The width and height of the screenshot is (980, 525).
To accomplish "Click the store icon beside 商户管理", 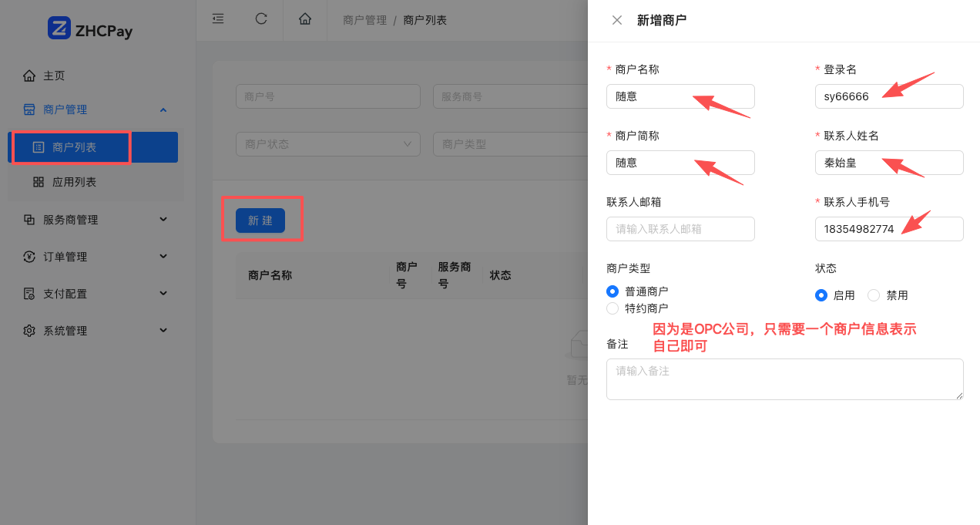I will pos(29,109).
